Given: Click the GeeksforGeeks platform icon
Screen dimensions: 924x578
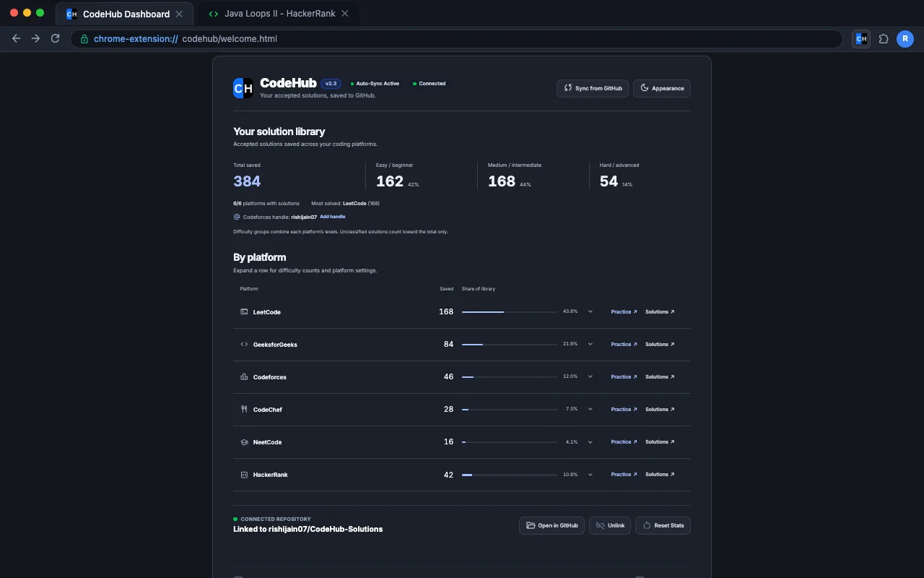Looking at the screenshot, I should 244,345.
